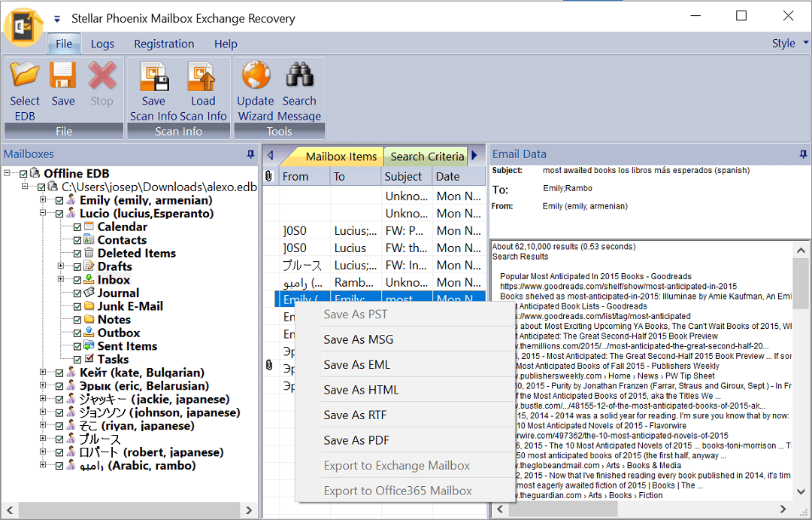Screen dimensions: 812x520
Task: Select the Sent Items folder icon
Action: tap(89, 346)
